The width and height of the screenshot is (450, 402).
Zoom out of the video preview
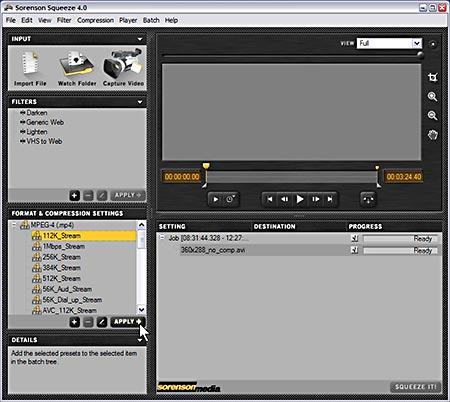pos(433,116)
